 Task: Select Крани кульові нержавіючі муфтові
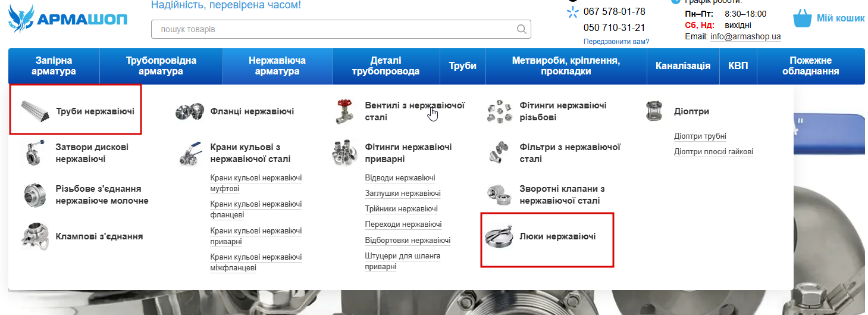tap(256, 183)
